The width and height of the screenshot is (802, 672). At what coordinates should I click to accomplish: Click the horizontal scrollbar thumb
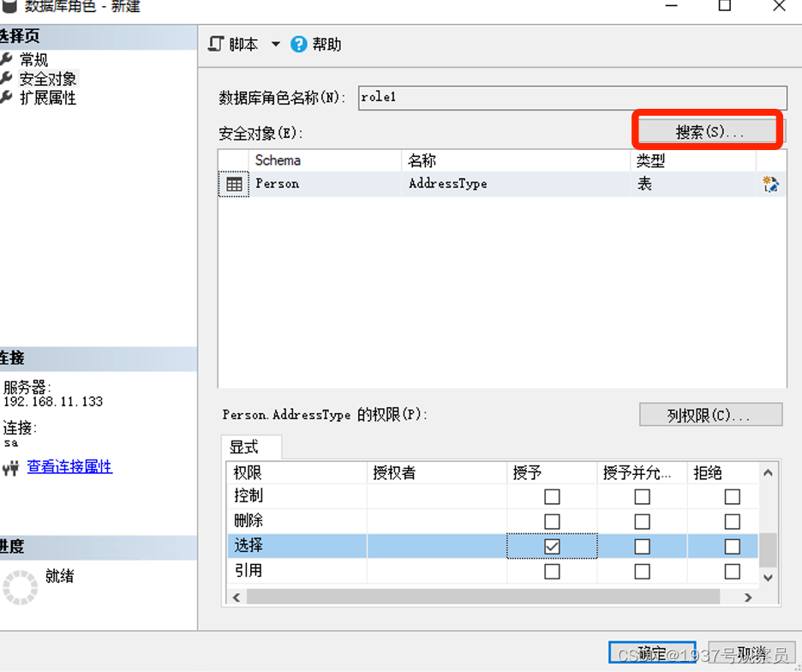[x=483, y=597]
